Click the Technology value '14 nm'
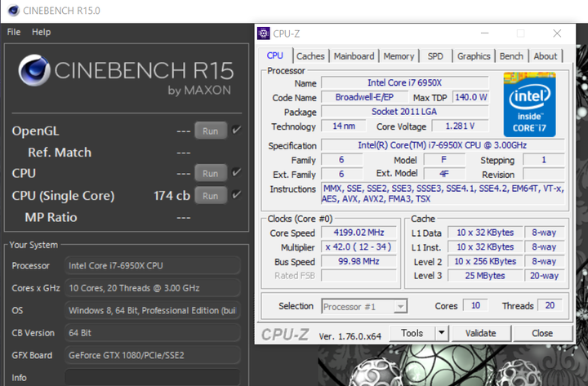The height and width of the screenshot is (386, 588). (344, 126)
